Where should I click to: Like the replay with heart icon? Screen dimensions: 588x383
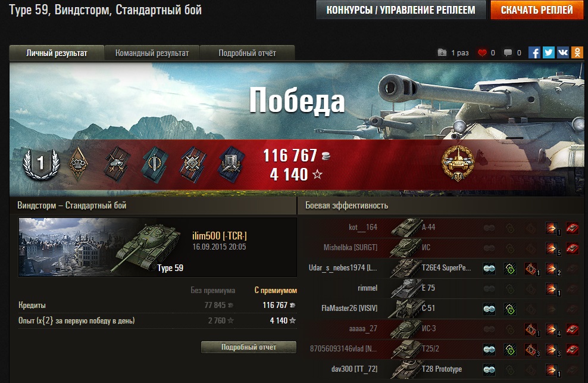(482, 53)
